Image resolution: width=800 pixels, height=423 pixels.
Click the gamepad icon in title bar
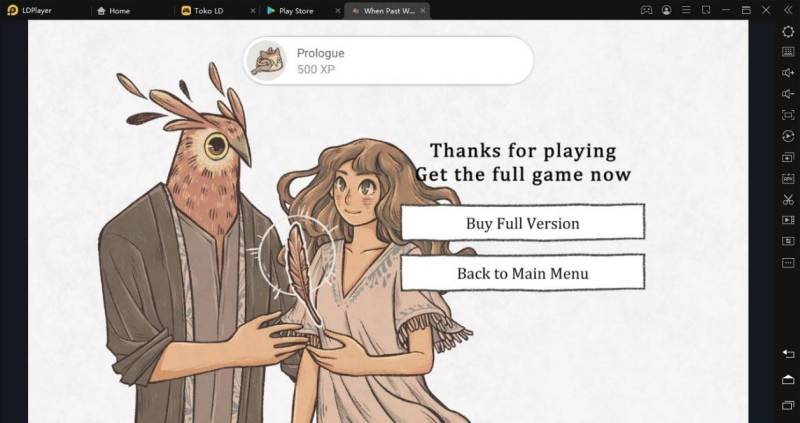click(x=646, y=10)
